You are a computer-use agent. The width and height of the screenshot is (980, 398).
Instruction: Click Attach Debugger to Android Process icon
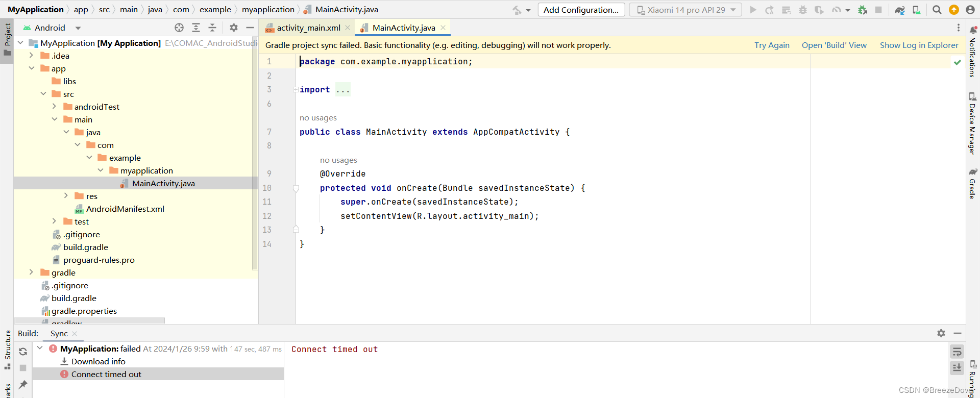(x=863, y=10)
